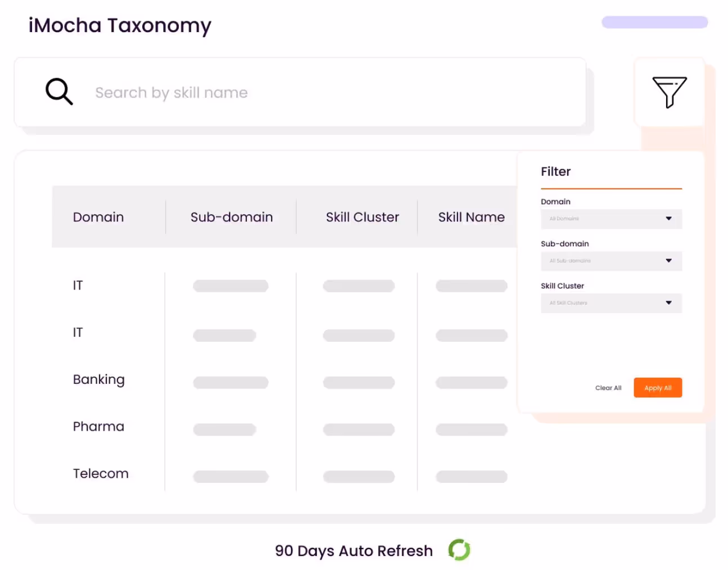This screenshot has width=728, height=570.
Task: Click the Telecom domain cell
Action: pyautogui.click(x=101, y=474)
